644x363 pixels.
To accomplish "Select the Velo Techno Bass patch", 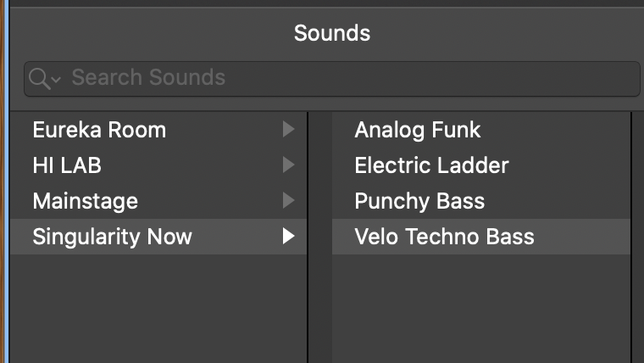I will (x=444, y=237).
